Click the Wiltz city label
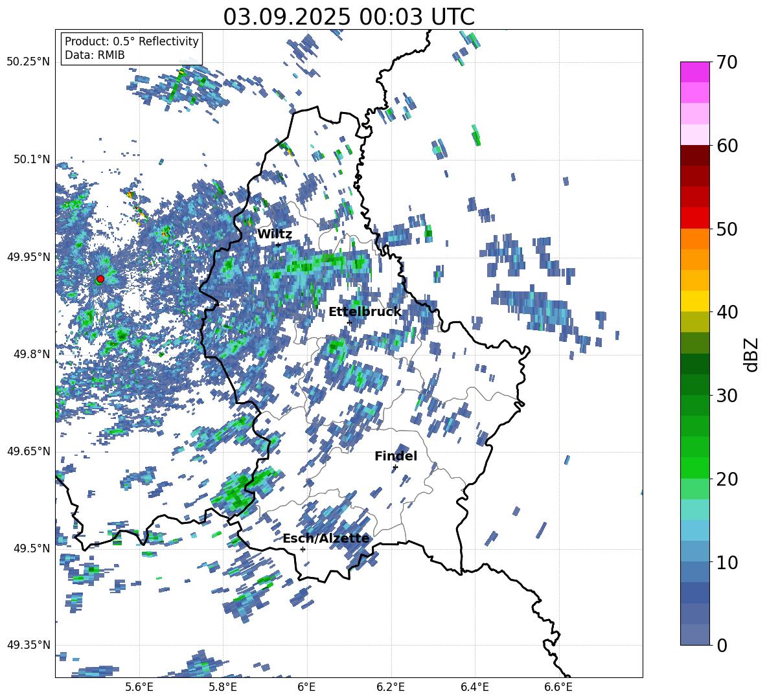 (275, 234)
